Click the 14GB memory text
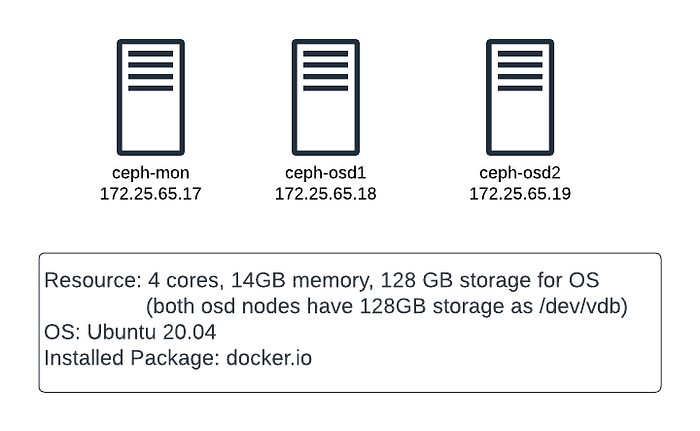 coord(302,281)
